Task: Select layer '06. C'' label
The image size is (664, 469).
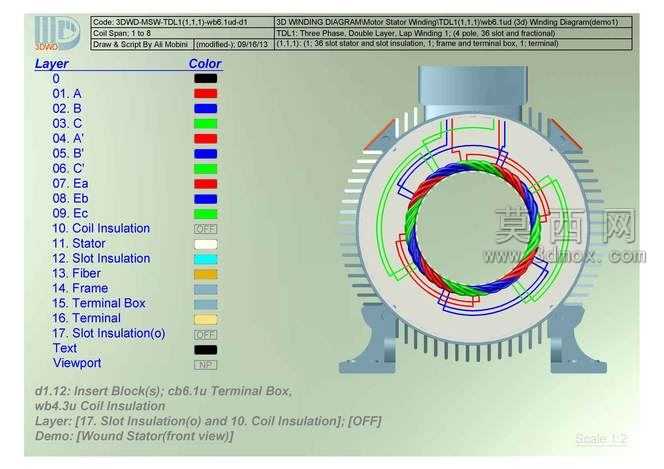Action: coord(68,168)
